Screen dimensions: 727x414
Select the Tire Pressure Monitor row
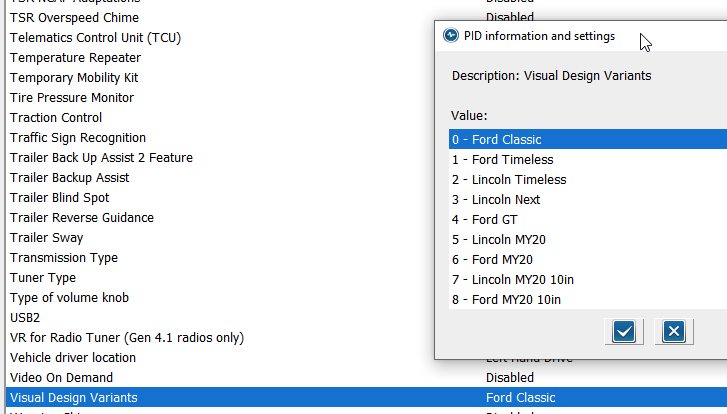[220, 97]
